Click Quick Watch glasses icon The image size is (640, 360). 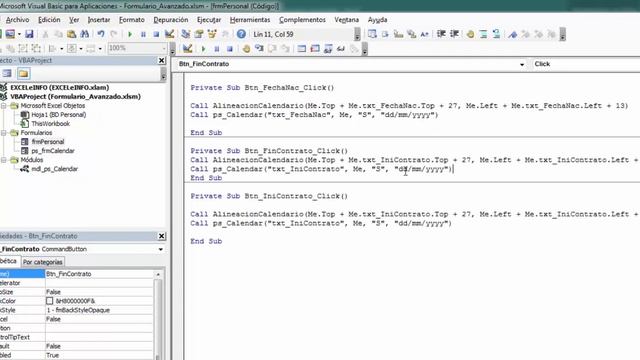[341, 49]
